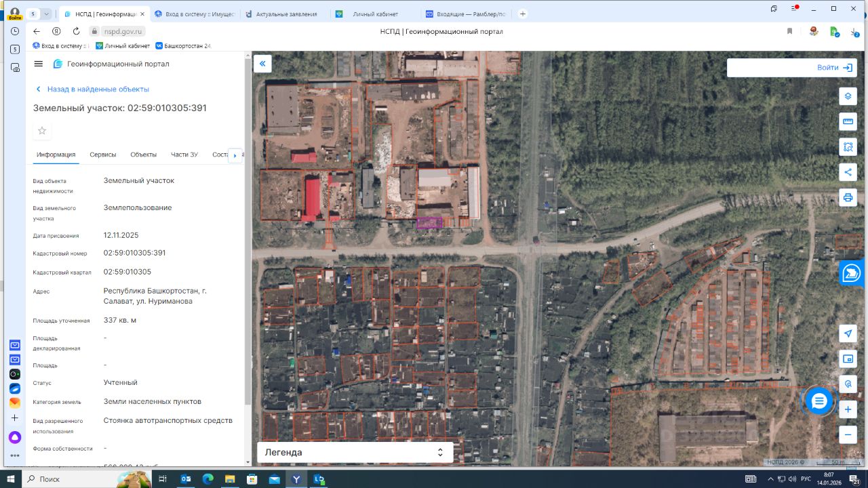Open a new browser tab
This screenshot has width=868, height=488.
522,14
